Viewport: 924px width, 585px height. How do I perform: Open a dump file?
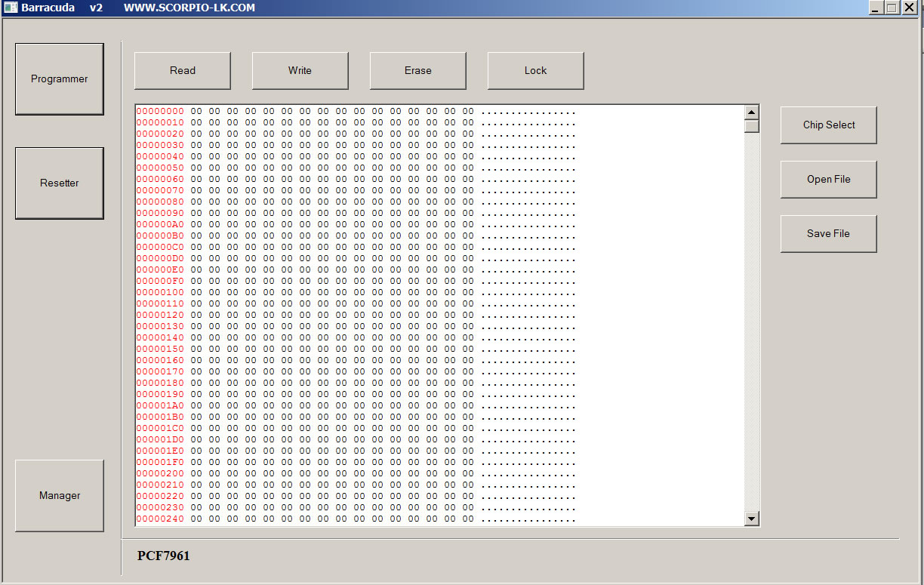coord(828,179)
